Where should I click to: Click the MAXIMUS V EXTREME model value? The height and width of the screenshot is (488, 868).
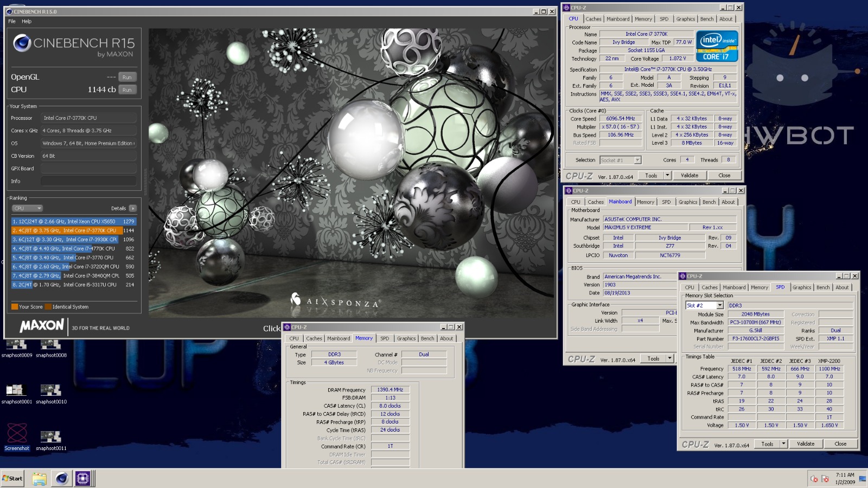pos(646,227)
